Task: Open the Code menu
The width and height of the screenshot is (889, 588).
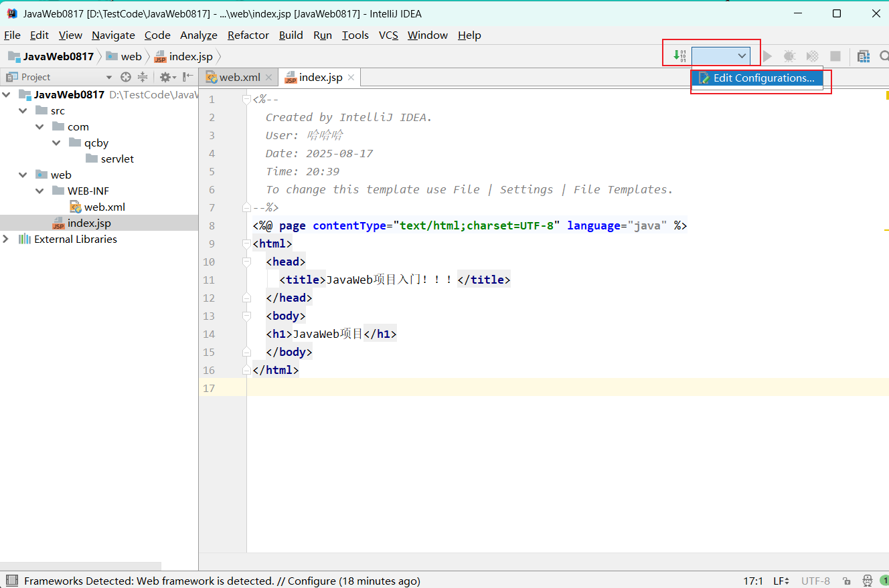Action: pos(157,35)
